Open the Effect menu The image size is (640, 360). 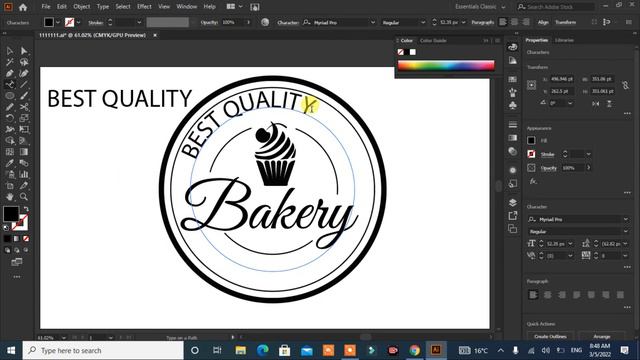point(144,7)
